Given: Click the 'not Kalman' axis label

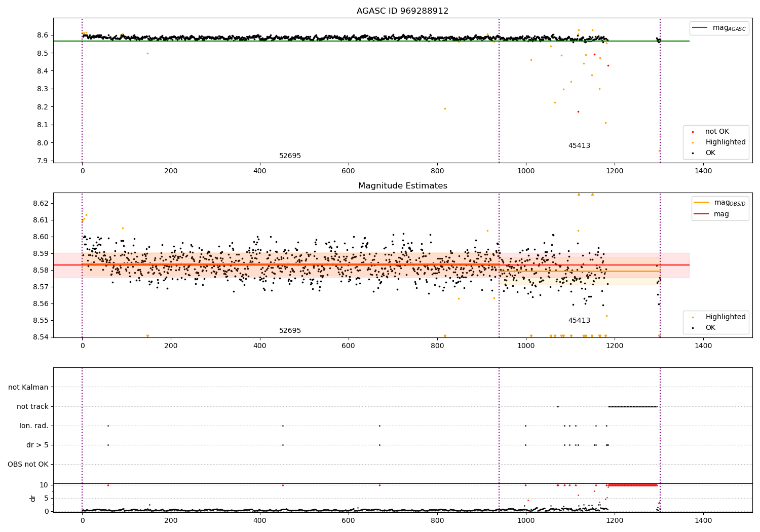Looking at the screenshot, I should (x=28, y=388).
